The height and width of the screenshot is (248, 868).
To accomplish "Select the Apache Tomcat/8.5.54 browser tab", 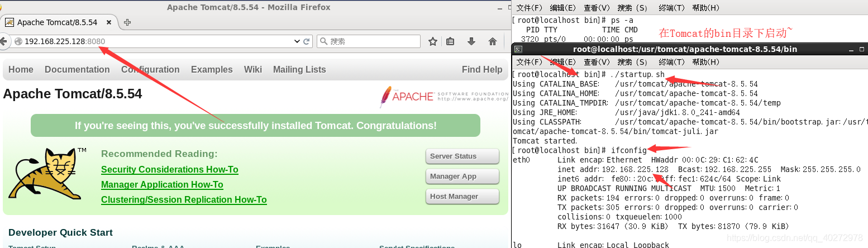I will (x=58, y=22).
